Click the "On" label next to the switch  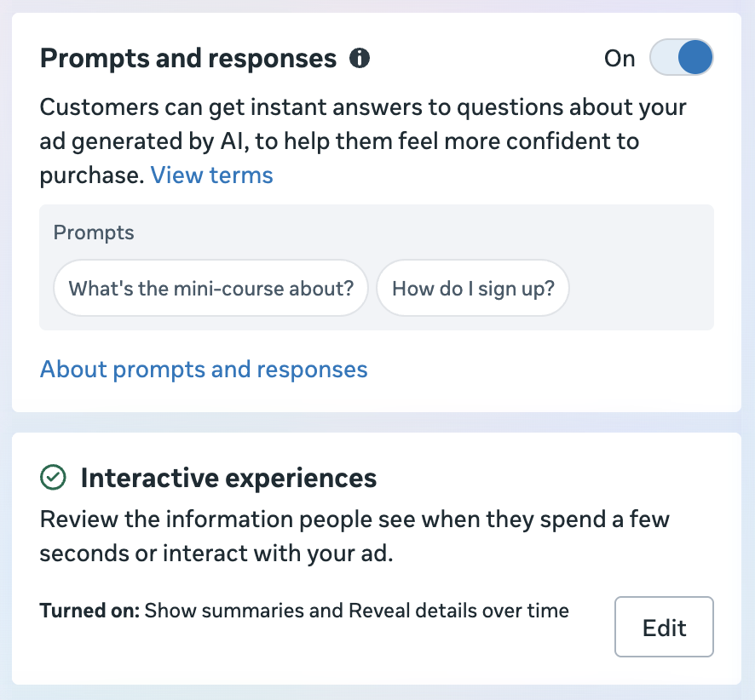[620, 59]
